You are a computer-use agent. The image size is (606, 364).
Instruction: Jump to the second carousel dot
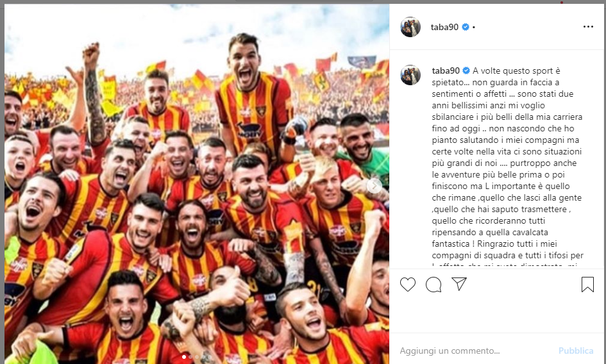click(x=190, y=357)
